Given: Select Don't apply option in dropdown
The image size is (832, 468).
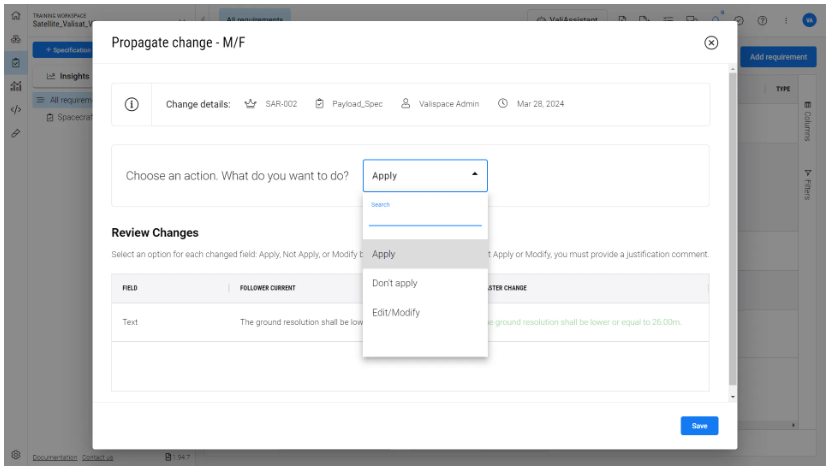Looking at the screenshot, I should (425, 283).
